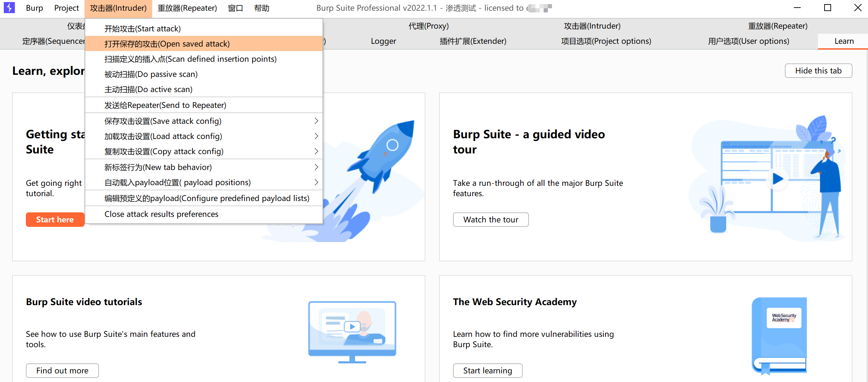Switch to the 重放器(Repeater) tab

[778, 26]
